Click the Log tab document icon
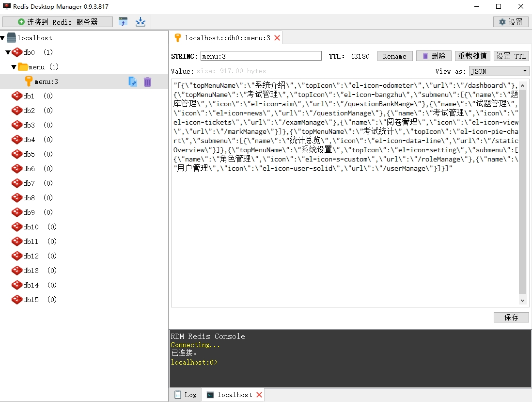Viewport: 532px width, 402px height. coord(177,395)
